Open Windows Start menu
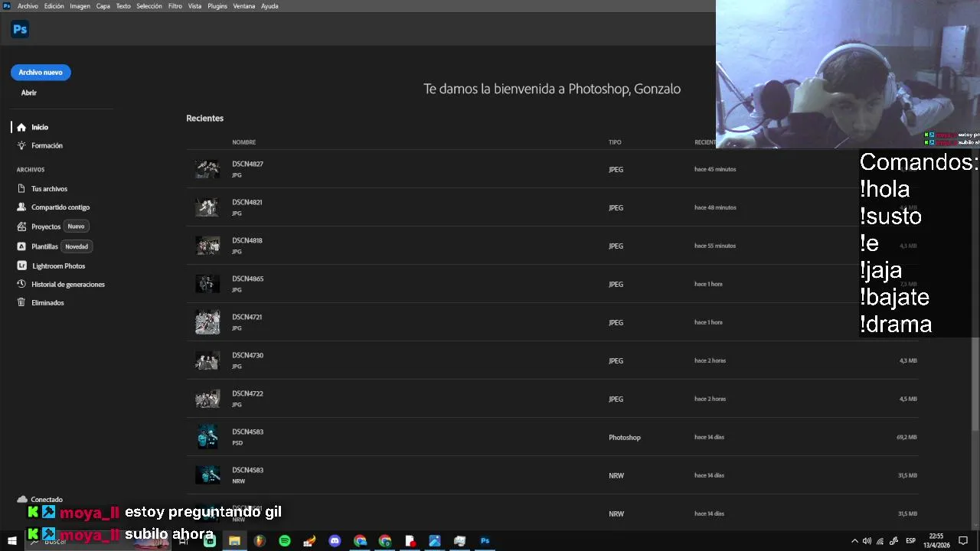 (11, 541)
